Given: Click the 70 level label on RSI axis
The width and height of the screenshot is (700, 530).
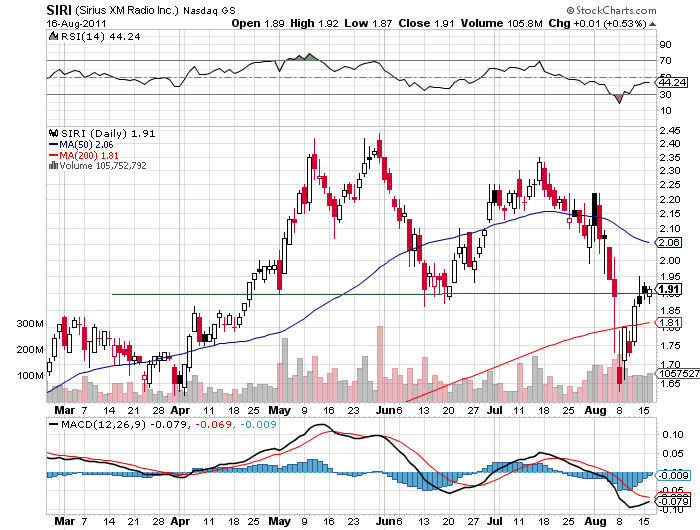Looking at the screenshot, I should pyautogui.click(x=665, y=60).
